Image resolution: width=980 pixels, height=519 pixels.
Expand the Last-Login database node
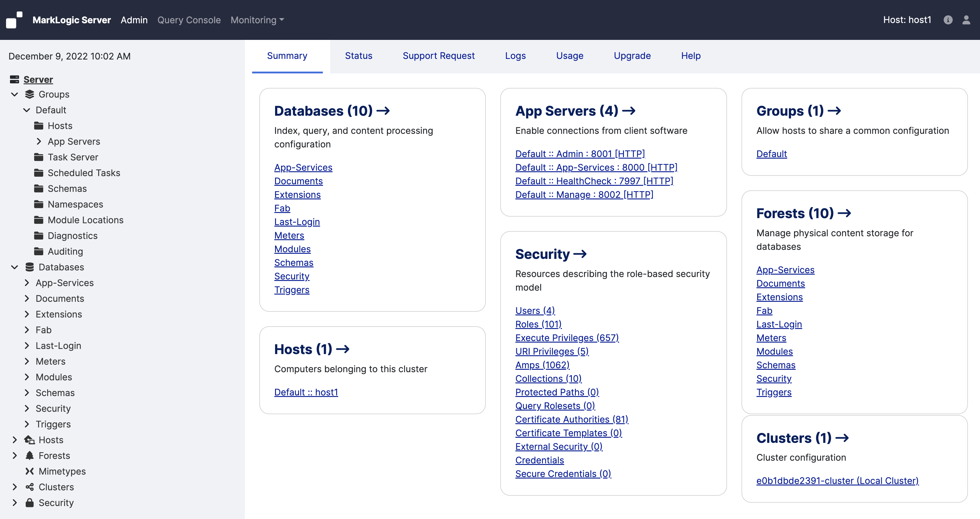click(x=27, y=346)
